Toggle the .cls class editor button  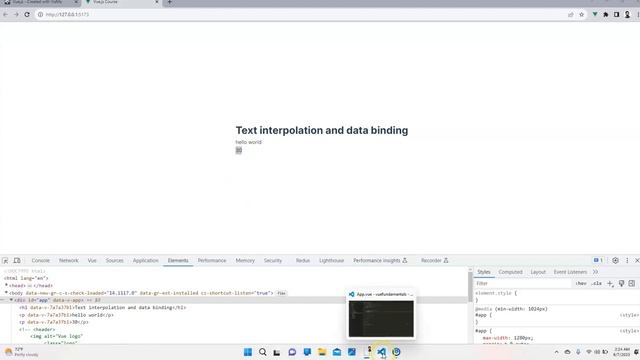[x=596, y=283]
